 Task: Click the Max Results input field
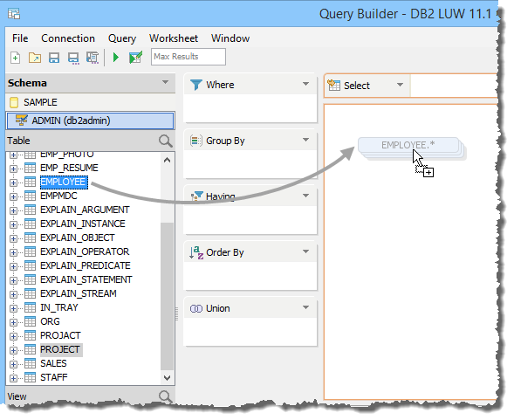(188, 57)
